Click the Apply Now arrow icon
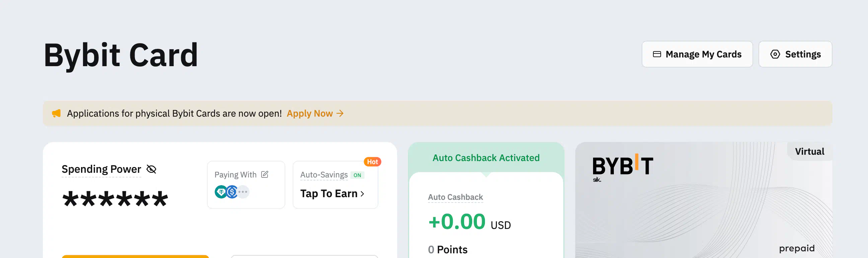Viewport: 868px width, 258px height. pyautogui.click(x=340, y=113)
